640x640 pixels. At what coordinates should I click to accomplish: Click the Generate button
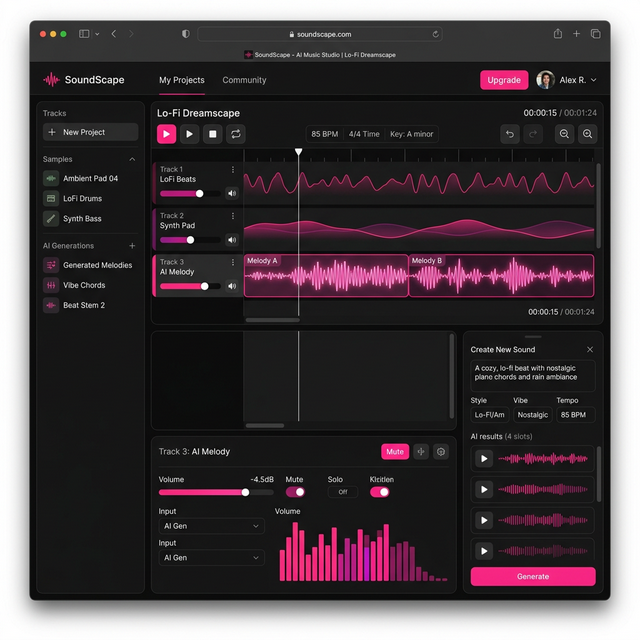533,576
